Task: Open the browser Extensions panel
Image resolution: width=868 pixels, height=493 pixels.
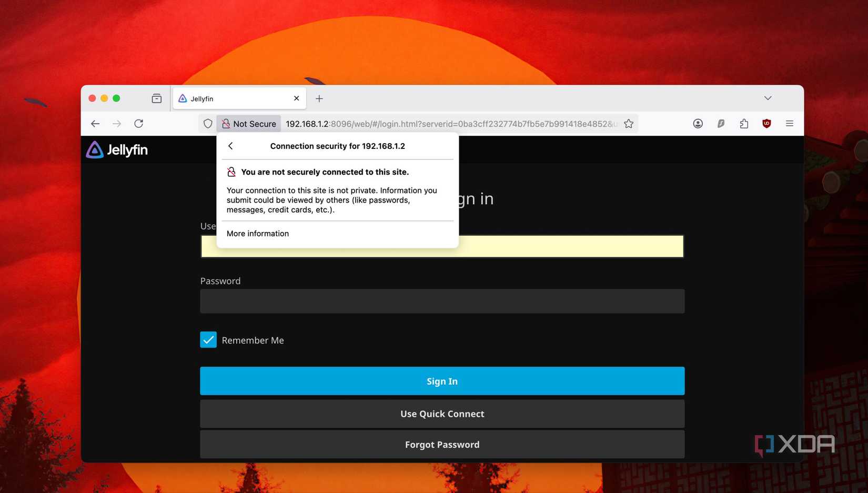Action: 744,124
